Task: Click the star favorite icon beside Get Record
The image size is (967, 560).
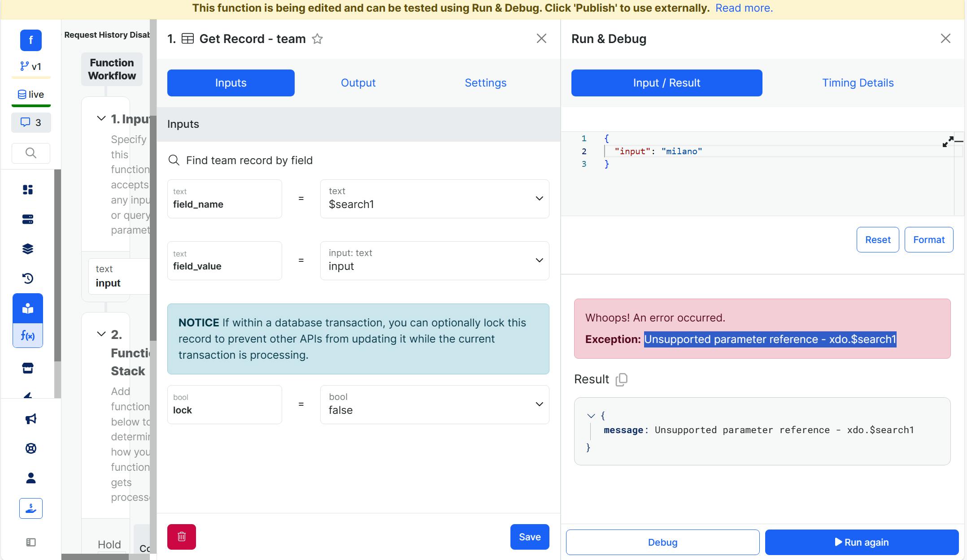Action: point(317,39)
